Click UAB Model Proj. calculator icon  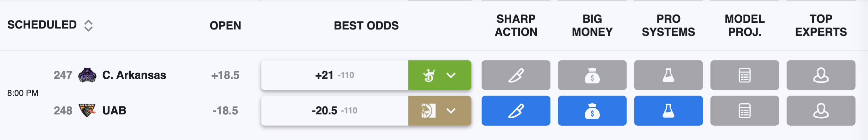tap(744, 111)
